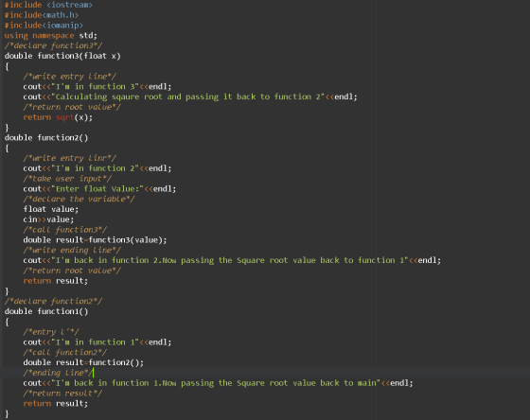This screenshot has height=420, width=530.
Task: Click the '/*ending line*/' comment
Action: pyautogui.click(x=58, y=373)
